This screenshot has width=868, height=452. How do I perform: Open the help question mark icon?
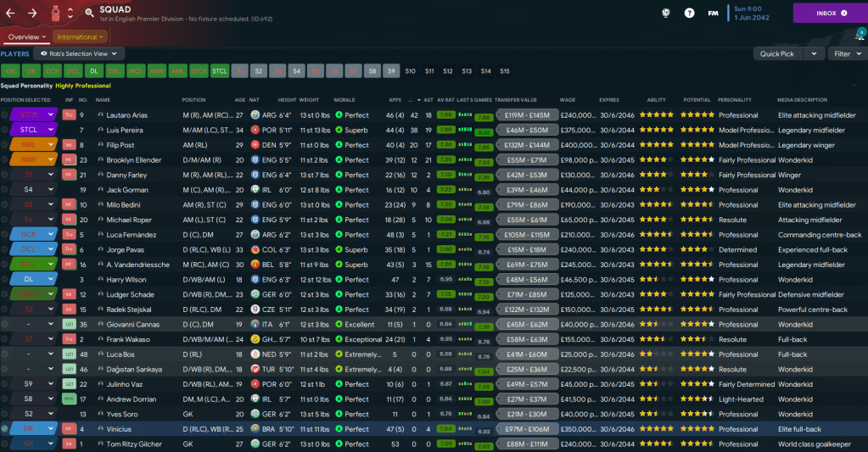tap(689, 14)
